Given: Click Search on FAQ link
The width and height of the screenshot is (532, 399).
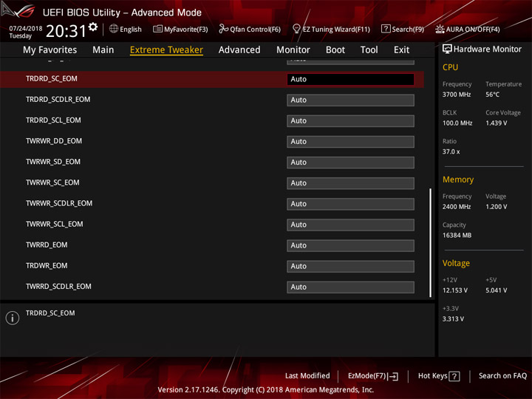Looking at the screenshot, I should click(x=503, y=376).
